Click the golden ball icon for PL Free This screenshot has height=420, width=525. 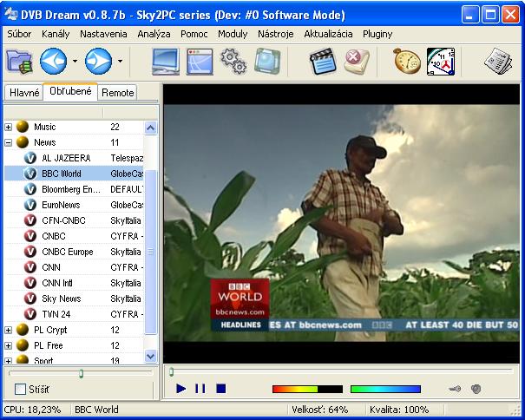(23, 345)
